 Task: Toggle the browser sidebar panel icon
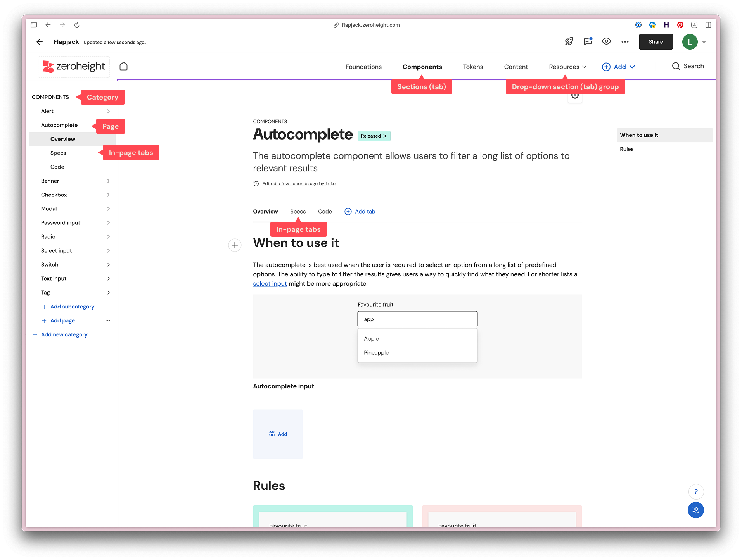[x=34, y=25]
